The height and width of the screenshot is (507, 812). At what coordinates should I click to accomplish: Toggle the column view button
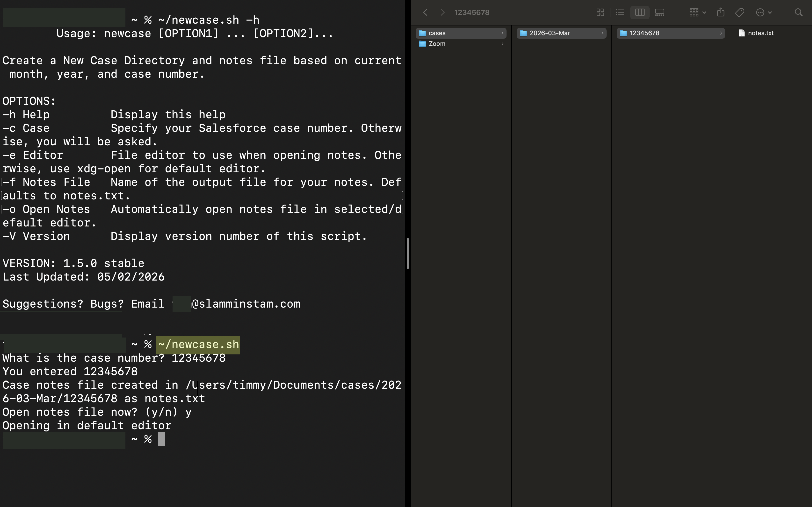coord(639,12)
